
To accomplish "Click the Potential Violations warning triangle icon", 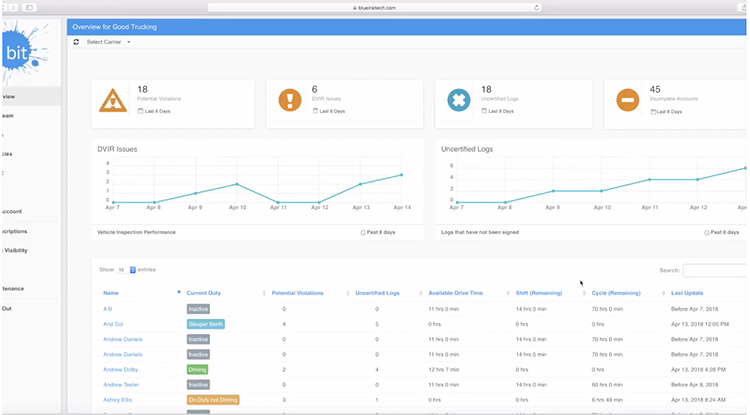I will click(113, 100).
